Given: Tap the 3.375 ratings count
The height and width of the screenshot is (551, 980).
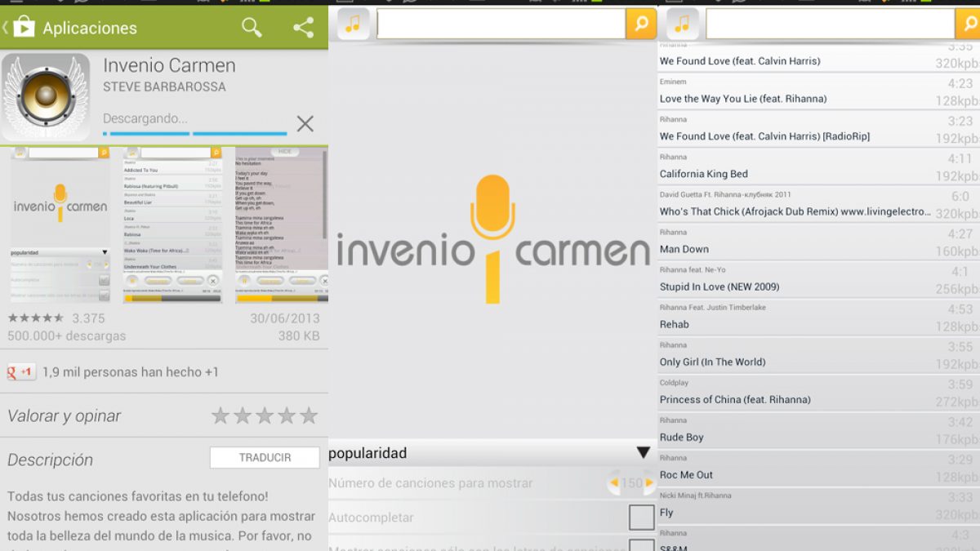Looking at the screenshot, I should [88, 318].
